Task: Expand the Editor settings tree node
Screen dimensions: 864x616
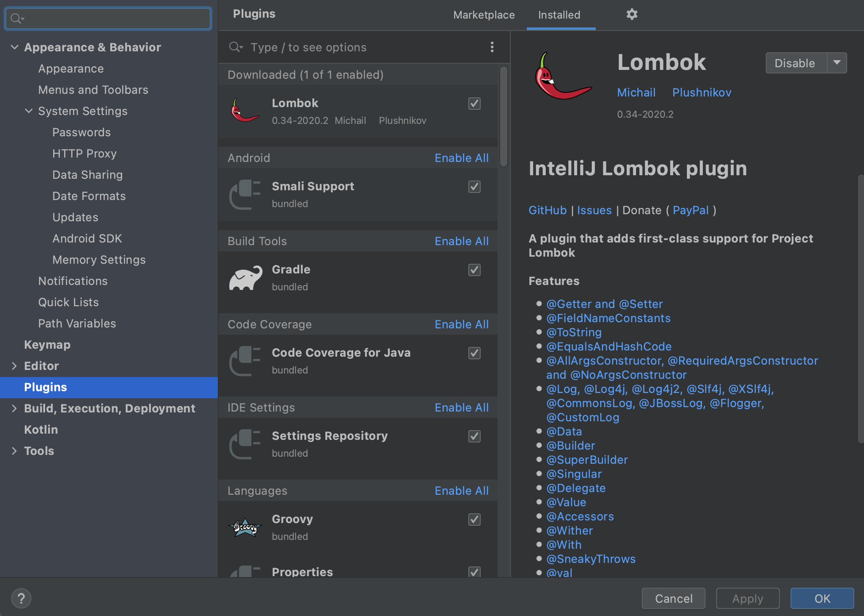Action: pos(14,366)
